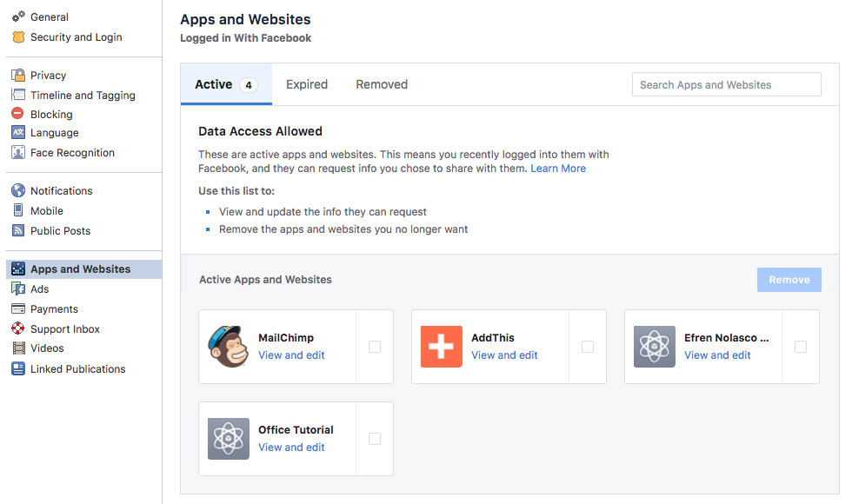Click View and edit for AddThis
The height and width of the screenshot is (504, 852).
(504, 355)
